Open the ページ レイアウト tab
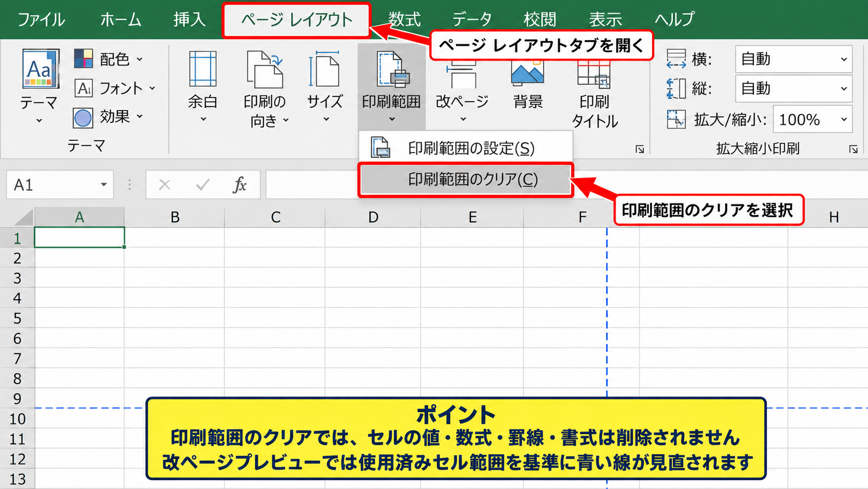 tap(297, 20)
